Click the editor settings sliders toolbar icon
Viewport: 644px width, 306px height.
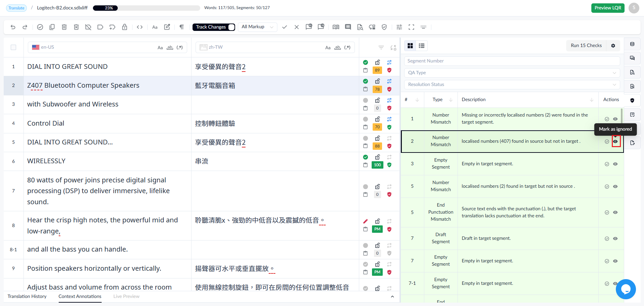click(399, 27)
